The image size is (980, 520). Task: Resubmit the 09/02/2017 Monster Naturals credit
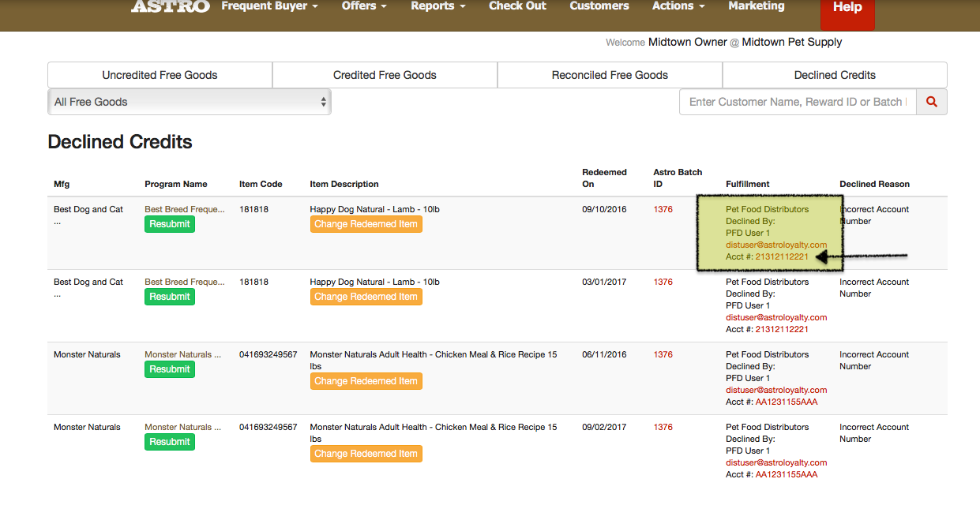pyautogui.click(x=170, y=442)
